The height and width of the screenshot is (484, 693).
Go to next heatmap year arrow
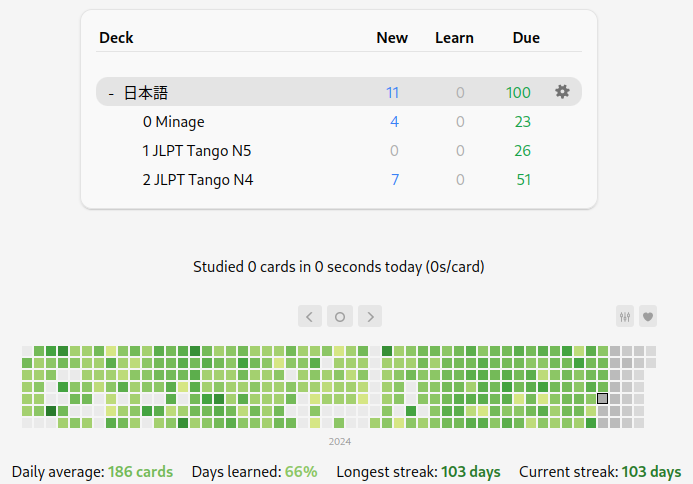point(370,316)
